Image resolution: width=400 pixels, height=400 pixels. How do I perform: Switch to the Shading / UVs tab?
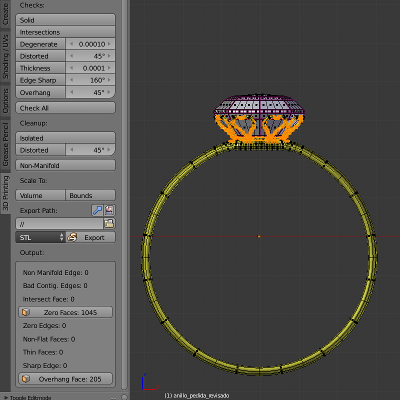pos(5,56)
